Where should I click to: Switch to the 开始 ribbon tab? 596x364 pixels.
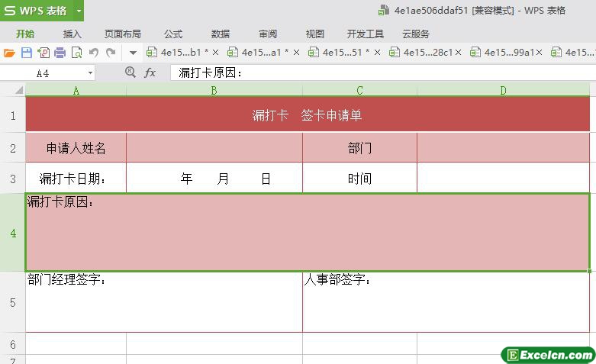(x=25, y=34)
